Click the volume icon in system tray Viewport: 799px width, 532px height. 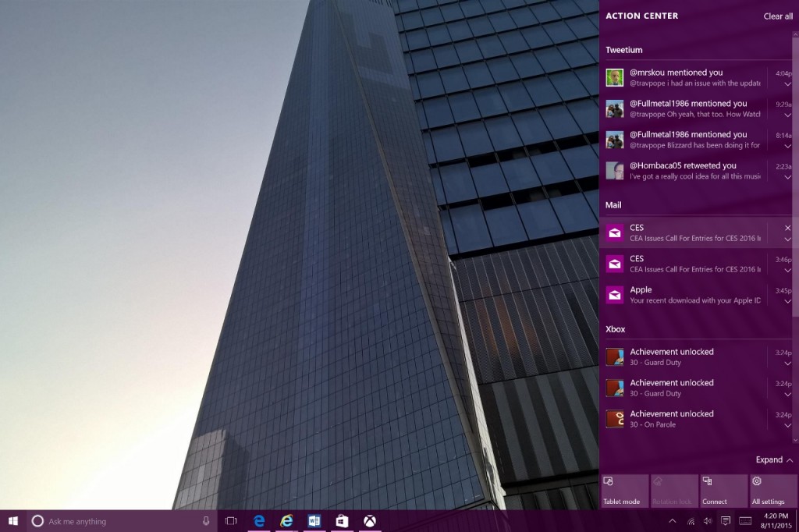coord(706,521)
